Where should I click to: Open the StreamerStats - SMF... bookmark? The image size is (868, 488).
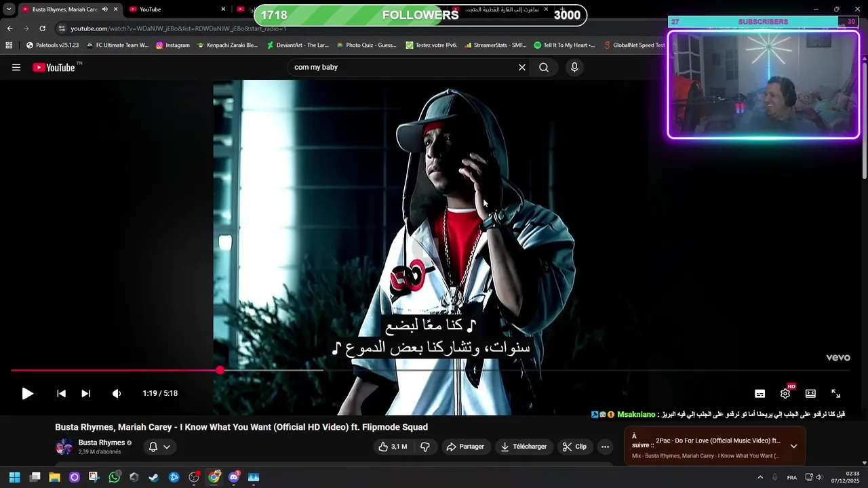496,45
